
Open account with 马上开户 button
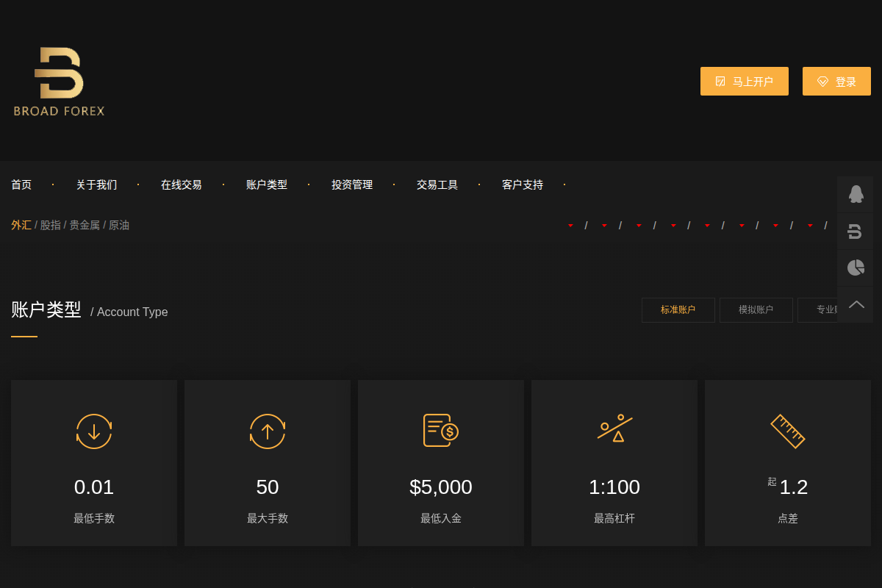(x=745, y=82)
